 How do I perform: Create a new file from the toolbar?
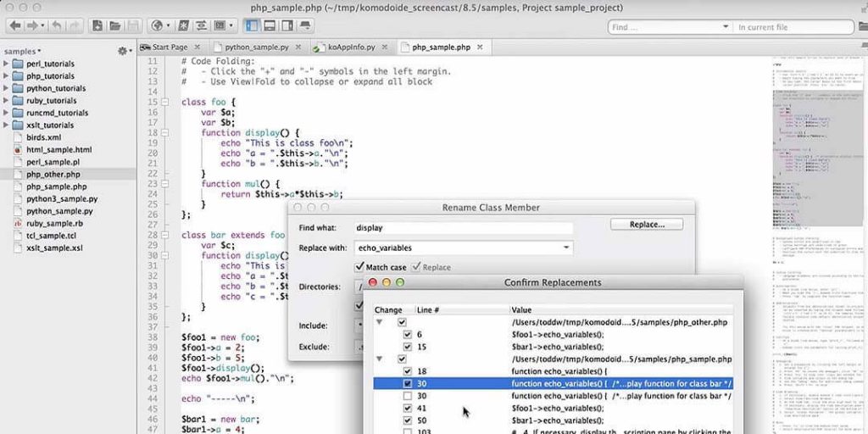pos(97,25)
